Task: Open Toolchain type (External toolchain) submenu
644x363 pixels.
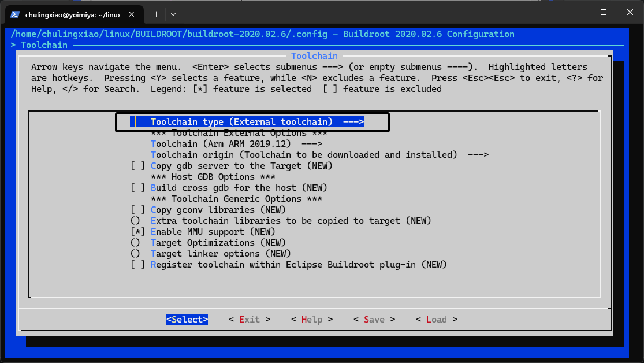Action: pyautogui.click(x=247, y=122)
